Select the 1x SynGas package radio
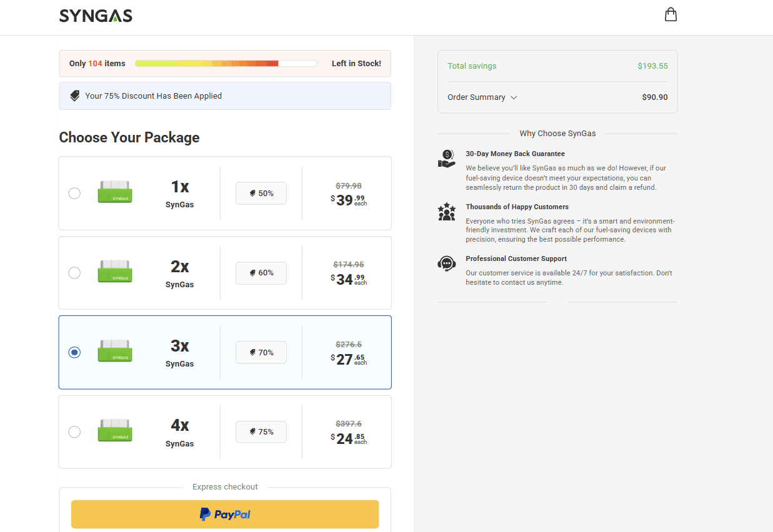Image resolution: width=773 pixels, height=532 pixels. click(74, 194)
